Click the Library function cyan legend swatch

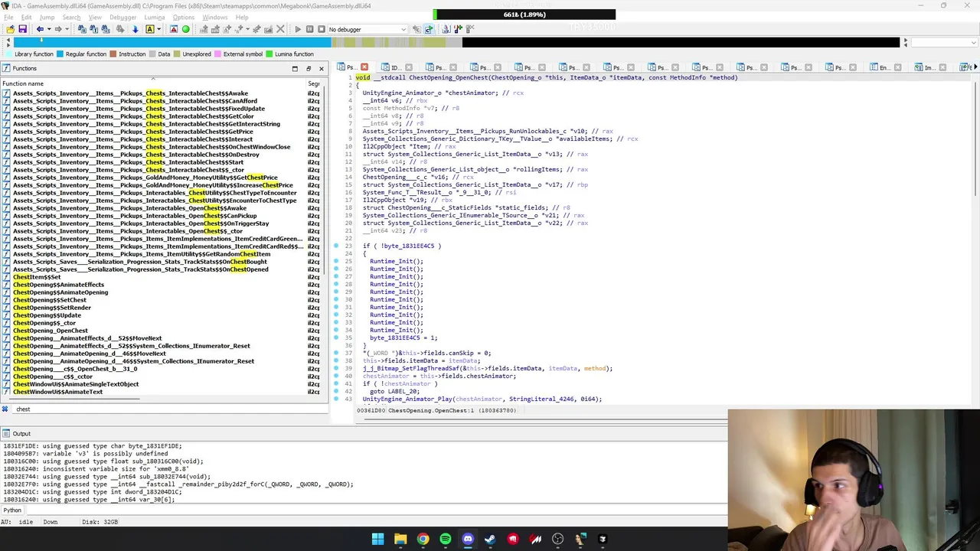coord(8,54)
